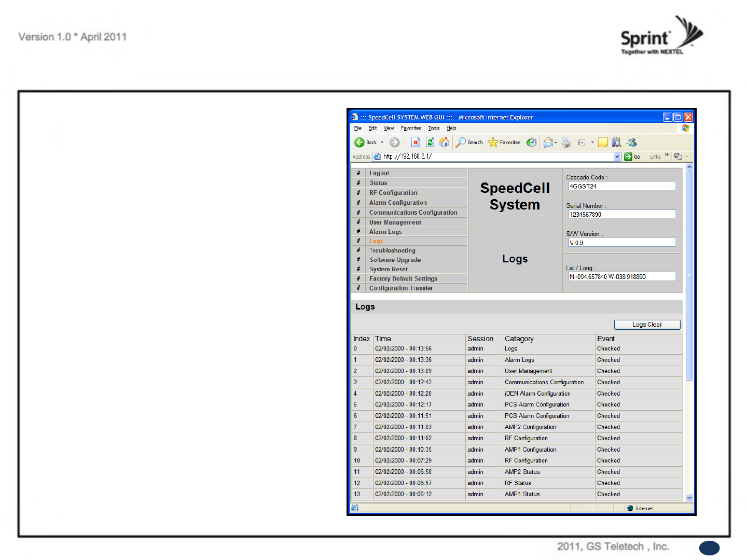Image resolution: width=747 pixels, height=560 pixels.
Task: Click the Internet Explorer title bar icon
Action: [355, 117]
